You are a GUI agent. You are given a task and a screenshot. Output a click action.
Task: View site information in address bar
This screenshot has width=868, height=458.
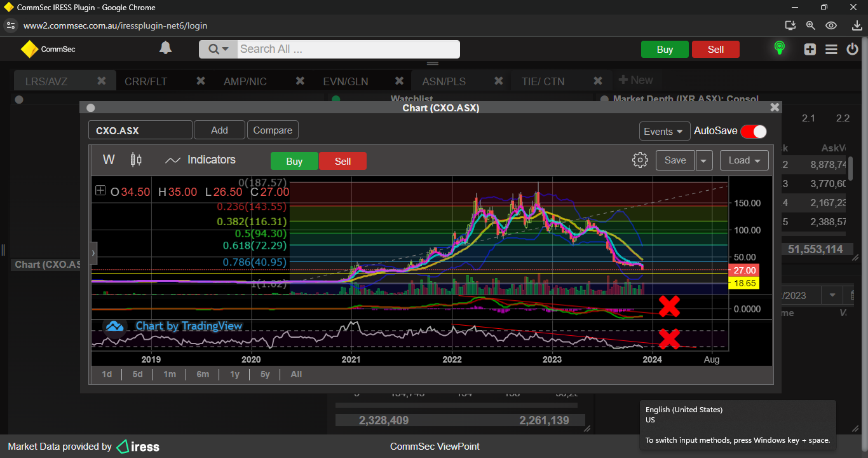(x=10, y=25)
